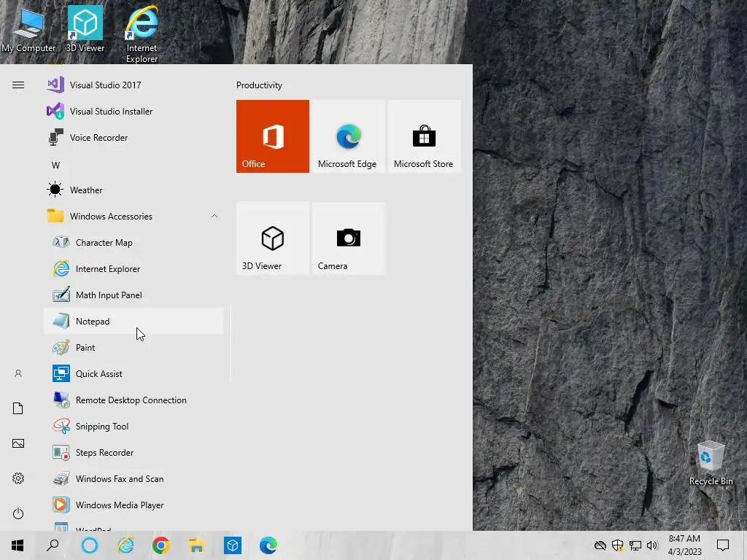Open Internet Explorer from the taskbar
Viewport: 747px width, 560px height.
click(x=125, y=545)
